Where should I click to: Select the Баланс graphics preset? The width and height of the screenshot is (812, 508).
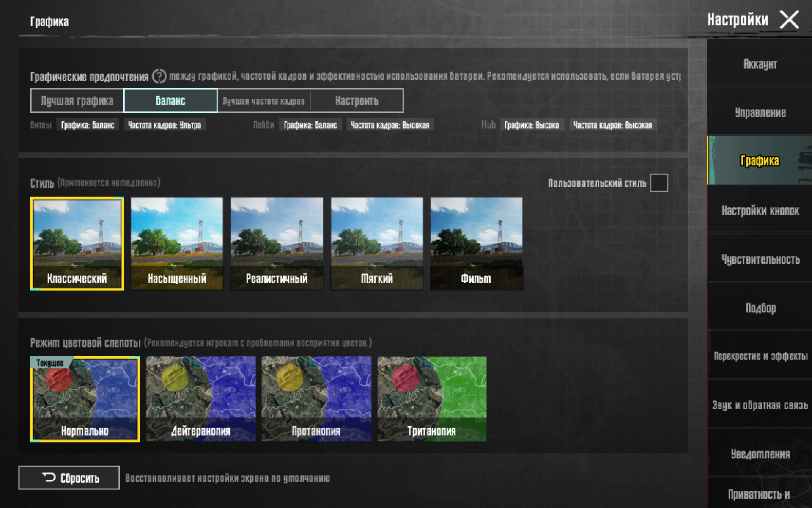pyautogui.click(x=170, y=101)
